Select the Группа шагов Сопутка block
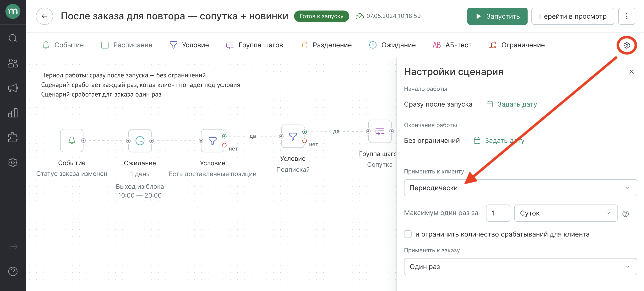This screenshot has height=291, width=644. coord(380,131)
